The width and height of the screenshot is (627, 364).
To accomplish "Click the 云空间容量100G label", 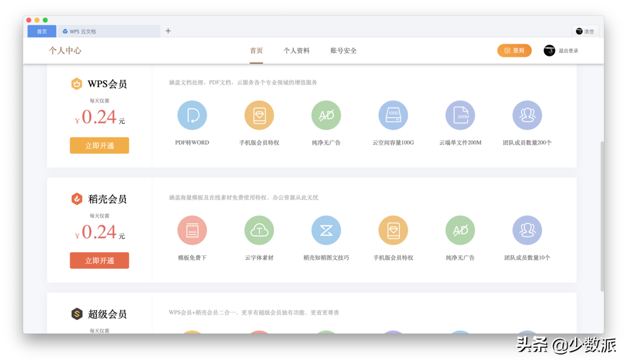I will coord(393,143).
